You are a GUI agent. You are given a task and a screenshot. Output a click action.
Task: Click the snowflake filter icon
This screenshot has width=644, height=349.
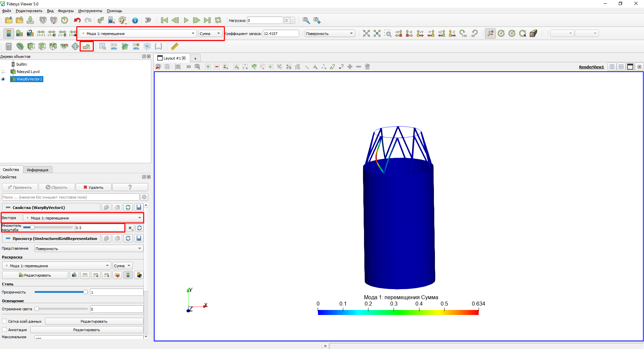click(147, 46)
